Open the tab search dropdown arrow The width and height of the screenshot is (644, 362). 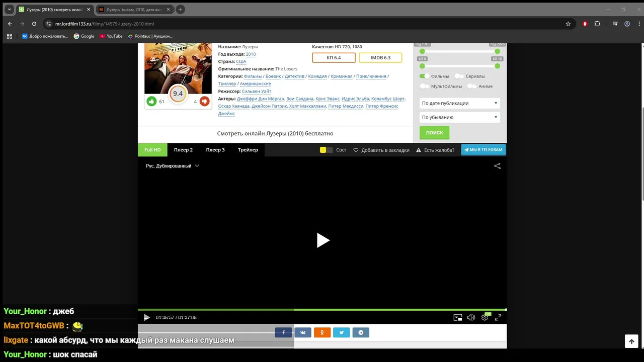(9, 10)
